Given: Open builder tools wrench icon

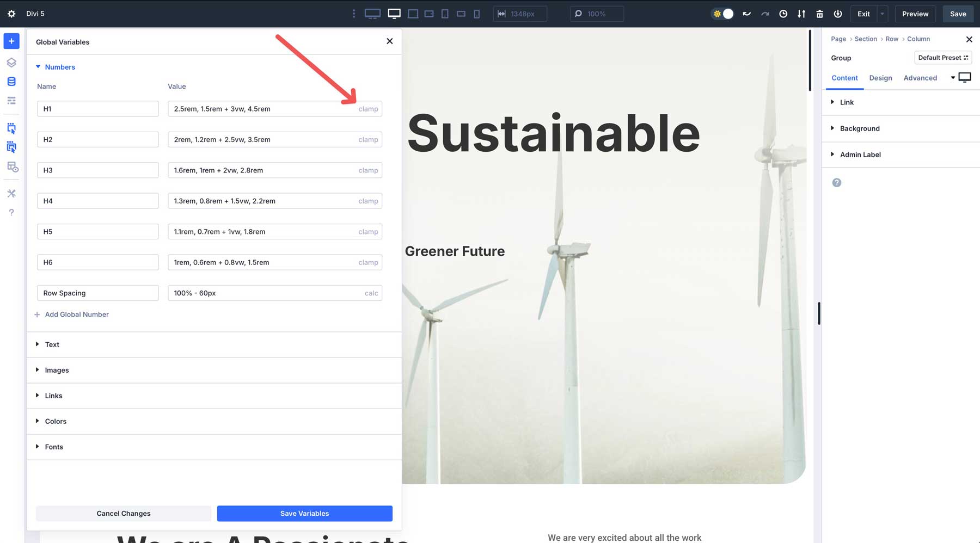Looking at the screenshot, I should coord(11,193).
